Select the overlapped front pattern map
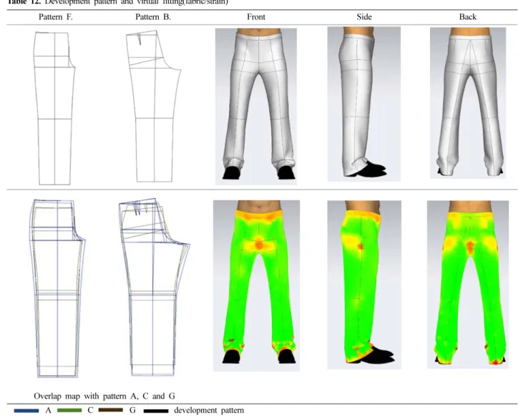This screenshot has width=518, height=420. [x=58, y=288]
